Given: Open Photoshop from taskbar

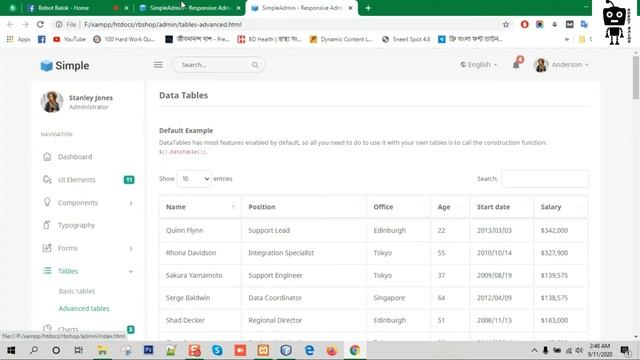Looking at the screenshot, I should [x=148, y=350].
